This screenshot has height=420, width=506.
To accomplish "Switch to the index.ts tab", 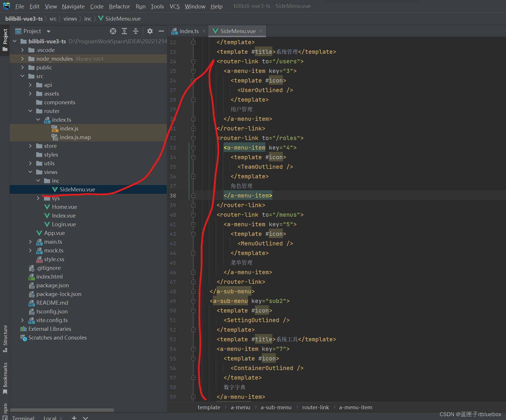I will (x=189, y=31).
